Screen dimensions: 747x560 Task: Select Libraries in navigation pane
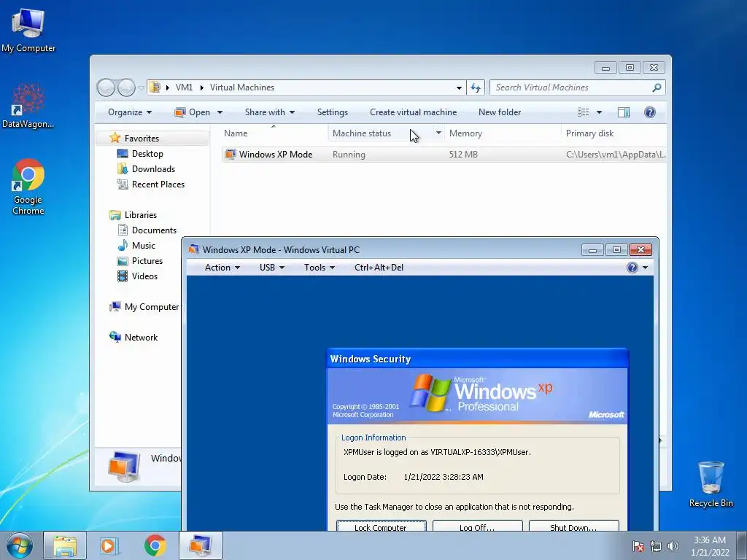click(x=141, y=215)
